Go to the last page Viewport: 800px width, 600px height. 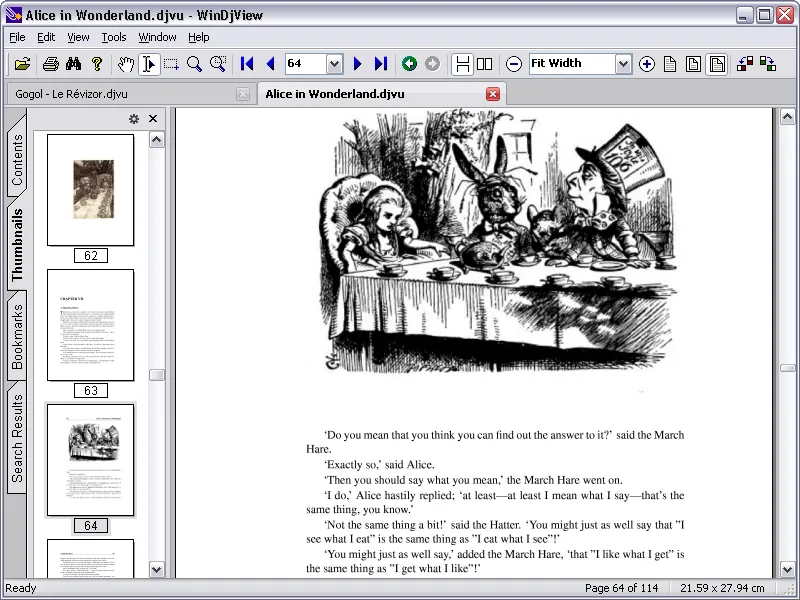[x=380, y=64]
